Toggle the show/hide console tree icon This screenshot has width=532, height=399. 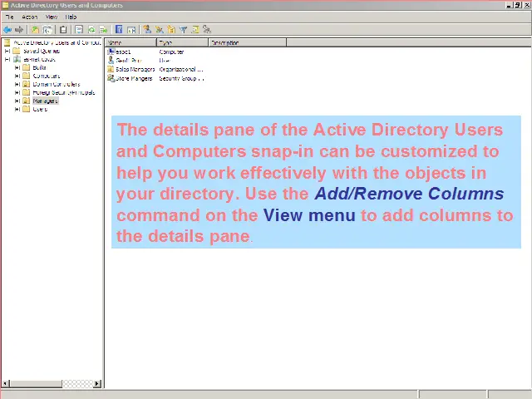click(x=47, y=30)
